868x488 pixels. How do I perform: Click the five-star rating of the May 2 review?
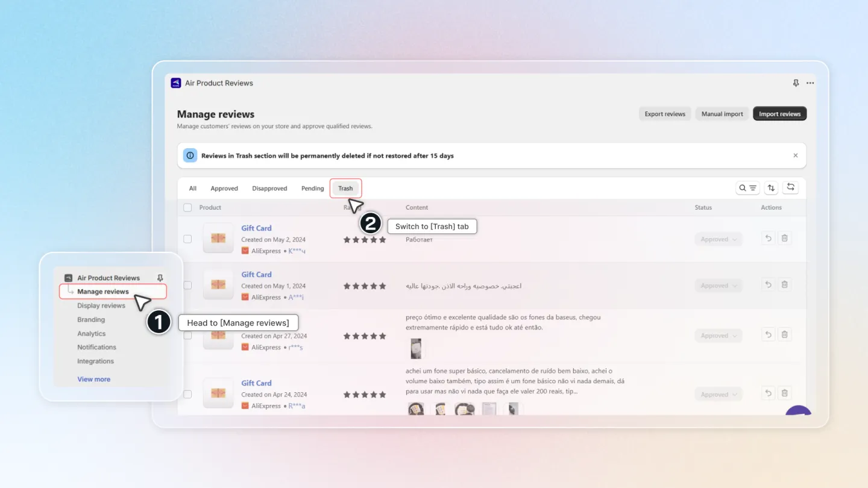(365, 240)
